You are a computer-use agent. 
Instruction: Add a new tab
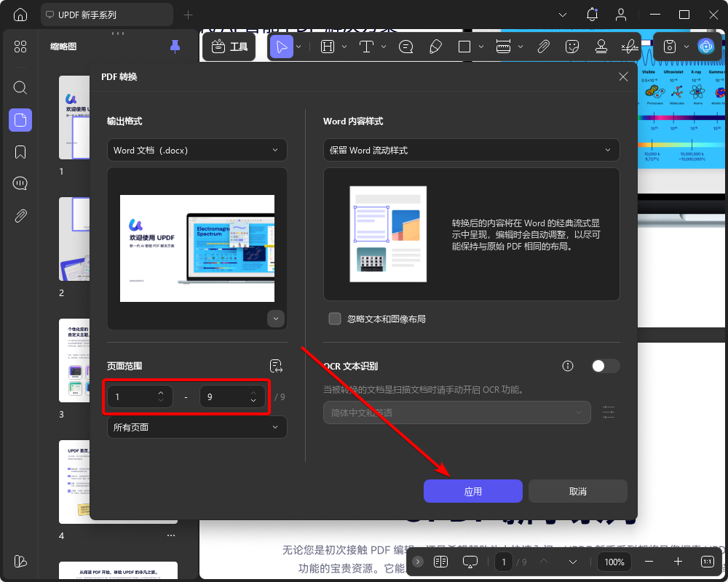pyautogui.click(x=188, y=15)
